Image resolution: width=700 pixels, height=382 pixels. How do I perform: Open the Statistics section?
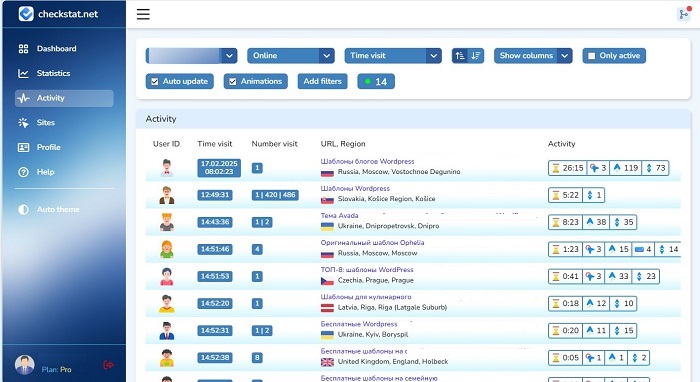64,73
